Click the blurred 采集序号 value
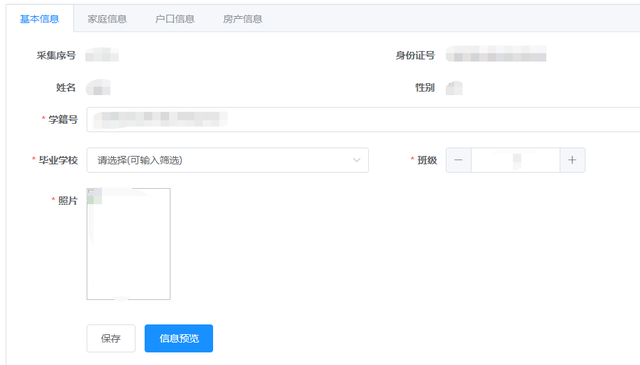Image resolution: width=640 pixels, height=365 pixels. pos(102,55)
